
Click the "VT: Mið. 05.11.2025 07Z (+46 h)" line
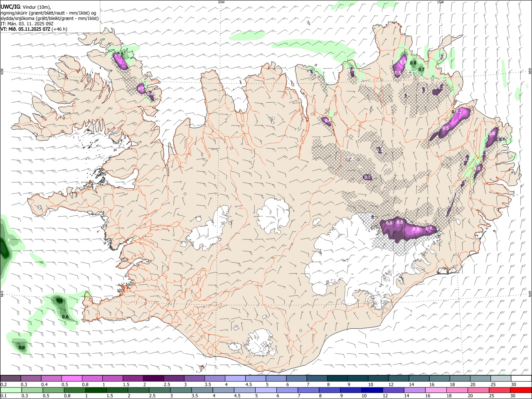click(34, 29)
